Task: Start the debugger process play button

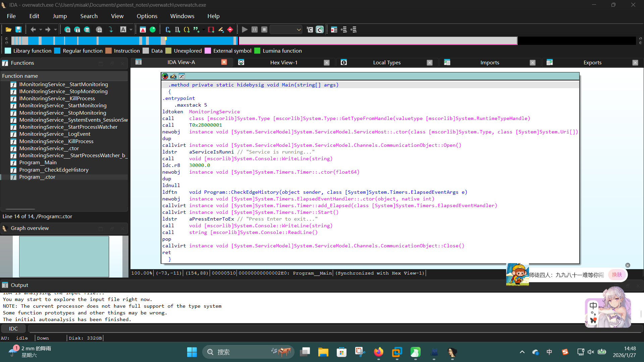Action: 245,30
